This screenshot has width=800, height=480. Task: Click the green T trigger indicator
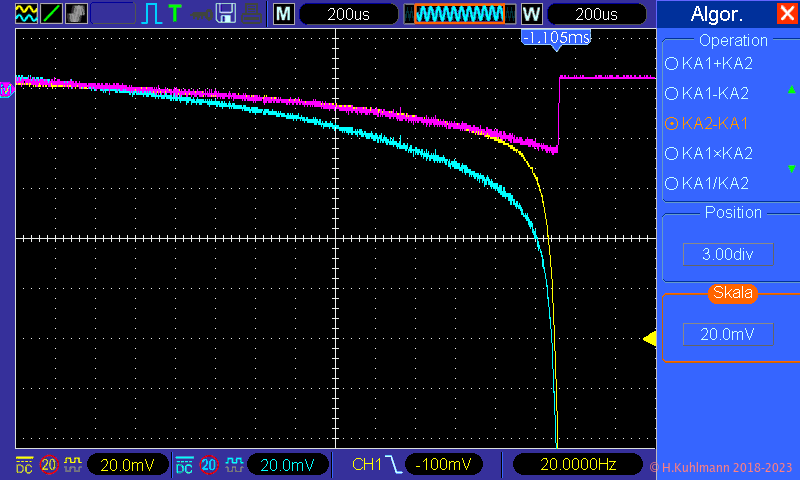176,14
